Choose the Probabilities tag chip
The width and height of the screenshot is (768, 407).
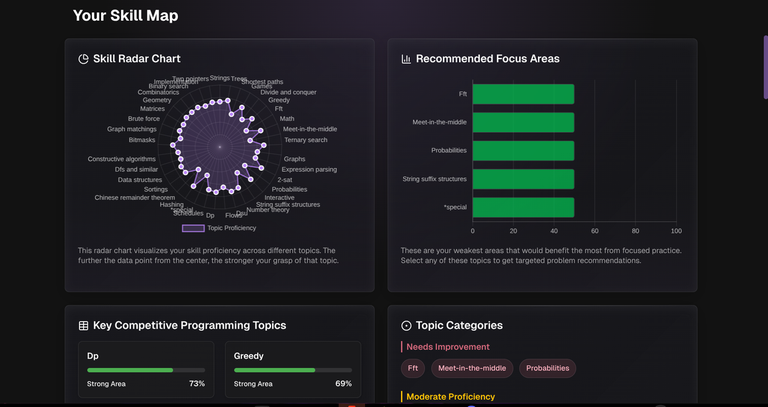(547, 368)
